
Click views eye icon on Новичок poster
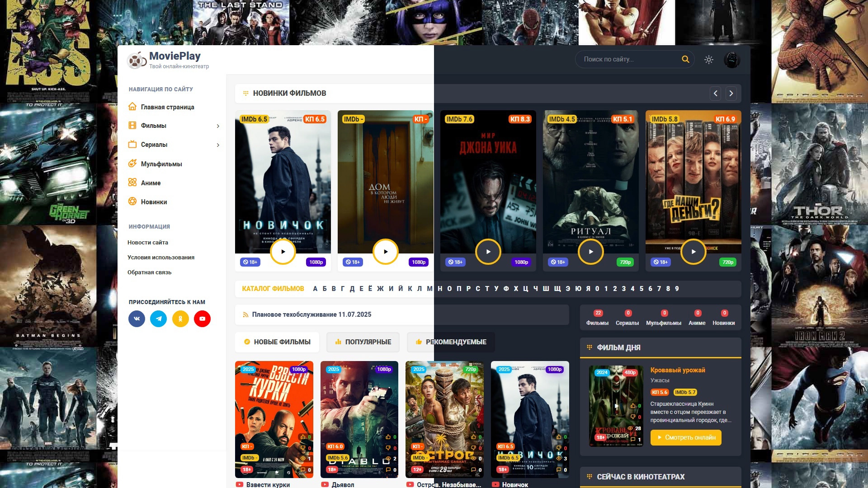click(x=559, y=459)
